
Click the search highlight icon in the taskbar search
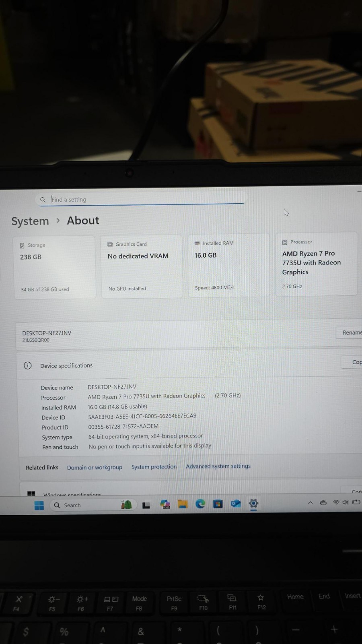(126, 505)
